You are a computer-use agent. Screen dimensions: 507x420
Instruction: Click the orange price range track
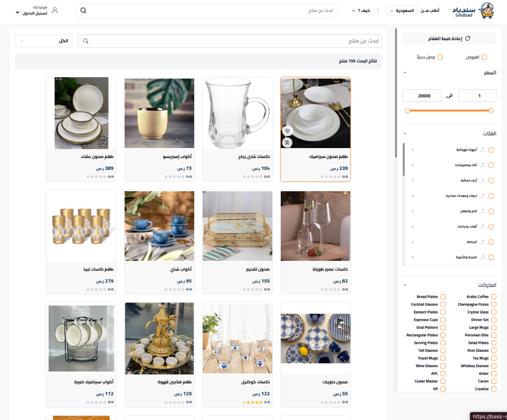449,110
